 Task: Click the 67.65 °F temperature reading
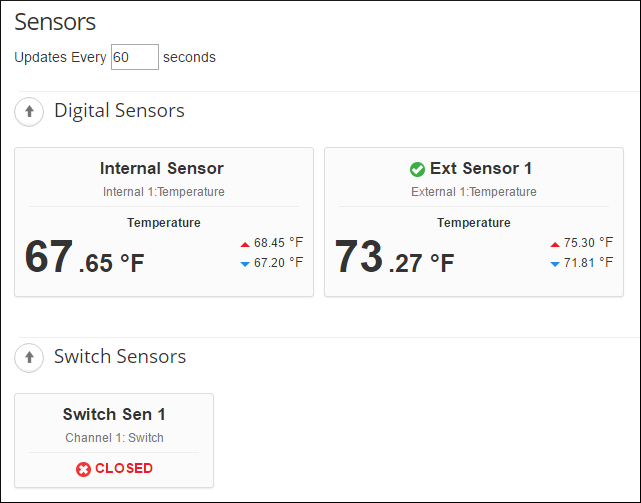[84, 257]
